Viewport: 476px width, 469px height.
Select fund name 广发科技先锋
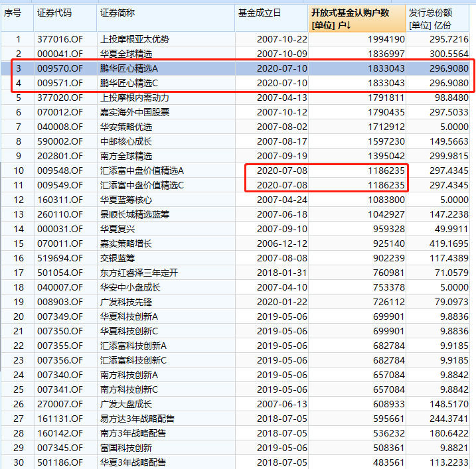point(126,302)
